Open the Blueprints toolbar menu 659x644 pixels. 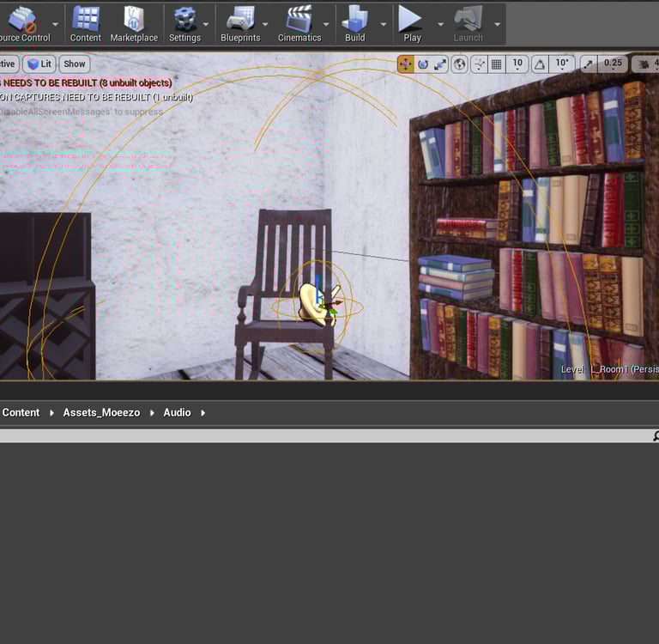tap(240, 24)
